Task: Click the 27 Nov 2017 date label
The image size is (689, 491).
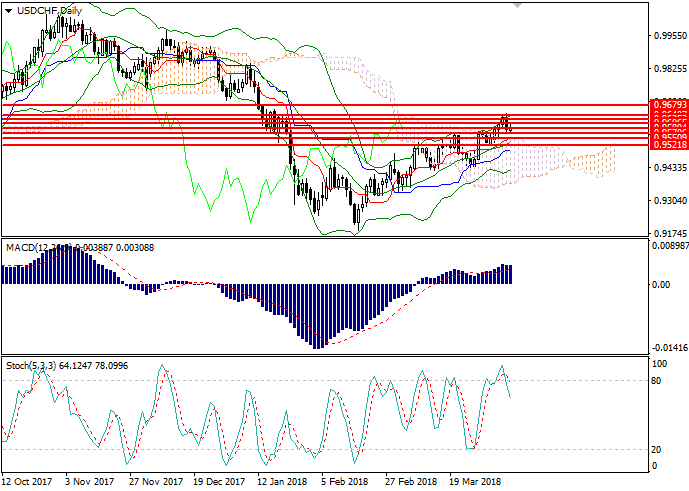Action: 154,481
